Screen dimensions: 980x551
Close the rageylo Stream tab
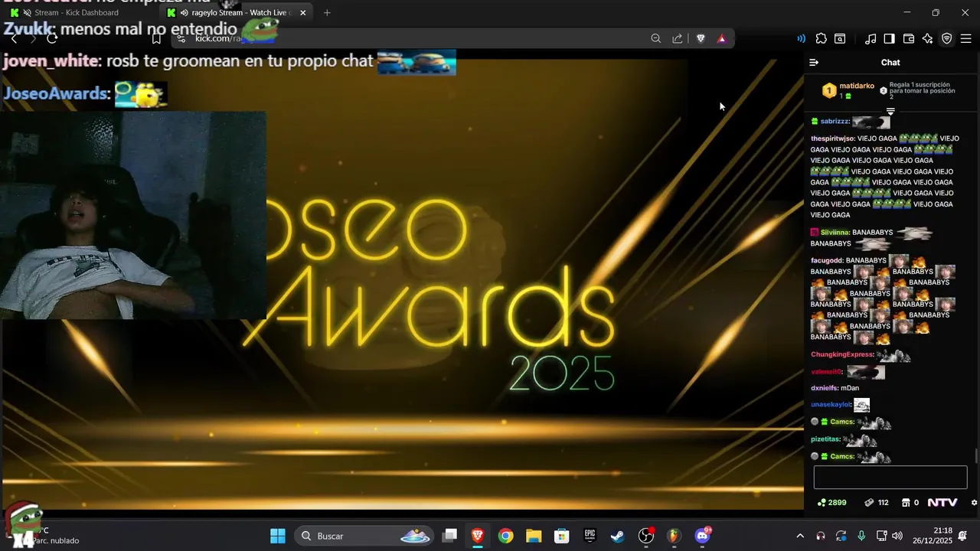(x=302, y=13)
